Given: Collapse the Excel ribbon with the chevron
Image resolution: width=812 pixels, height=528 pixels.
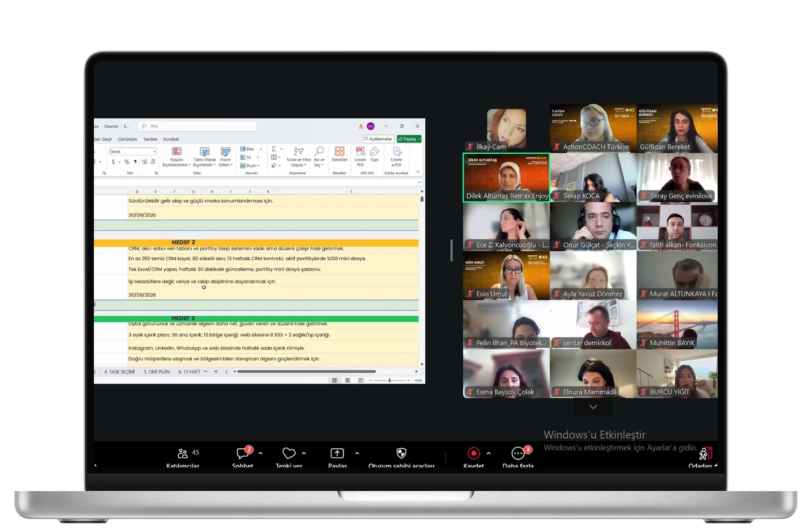Looking at the screenshot, I should (418, 172).
